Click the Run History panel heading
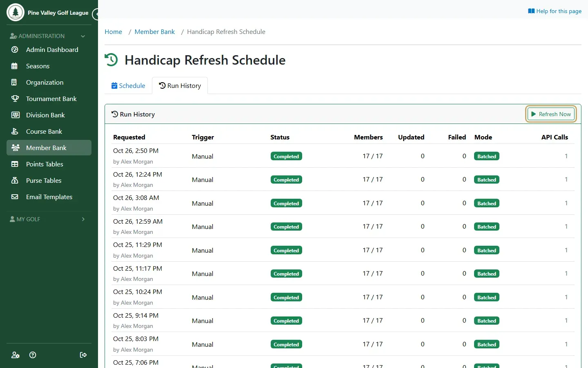The image size is (588, 368). tap(133, 114)
